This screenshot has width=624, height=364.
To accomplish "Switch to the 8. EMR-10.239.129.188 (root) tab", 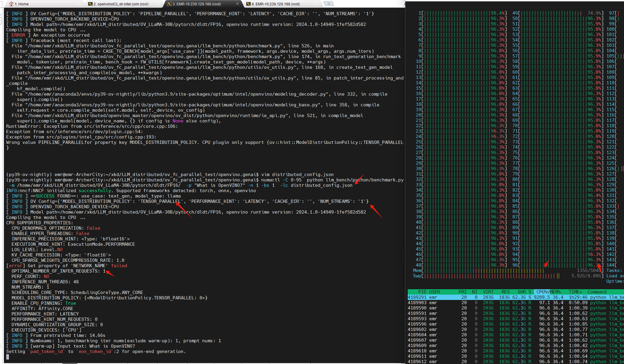I will pos(276,4).
